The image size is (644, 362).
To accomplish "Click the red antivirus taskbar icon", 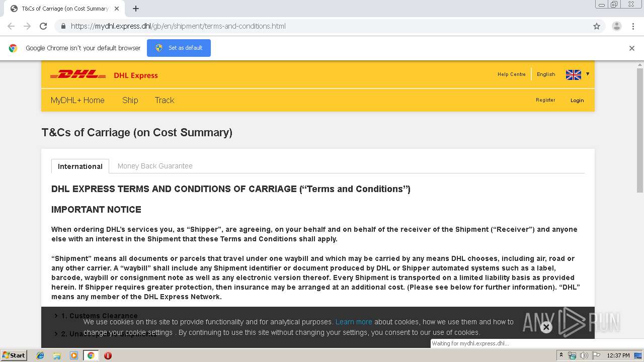I will pos(108,355).
